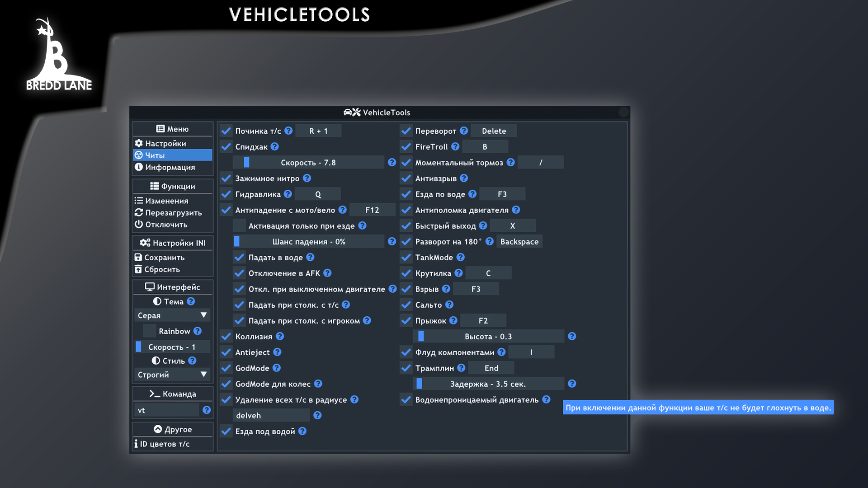Toggle the Водонепроницаемый двигатель checkbox

[x=406, y=399]
